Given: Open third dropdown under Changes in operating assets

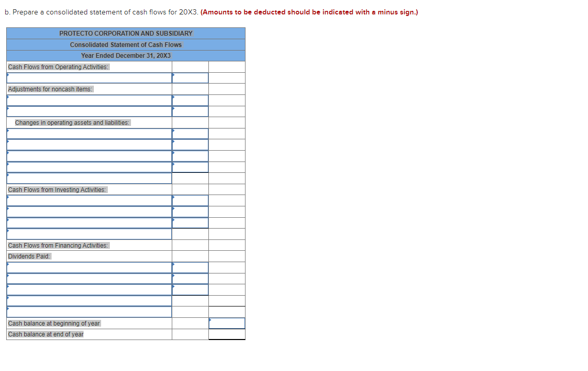Looking at the screenshot, I should tap(89, 156).
